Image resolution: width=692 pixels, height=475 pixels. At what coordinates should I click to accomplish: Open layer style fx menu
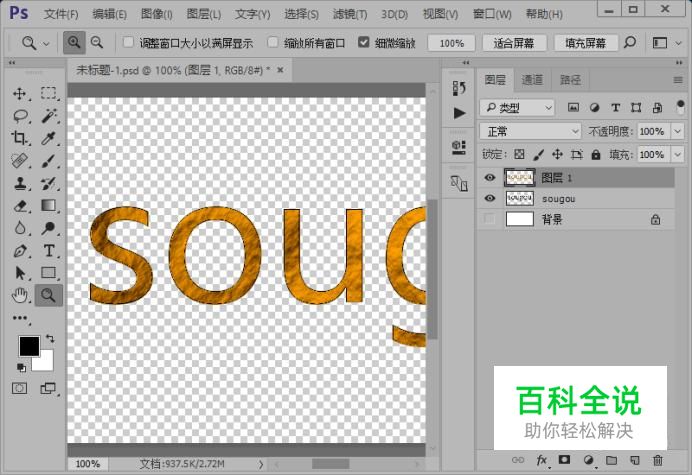tap(542, 460)
